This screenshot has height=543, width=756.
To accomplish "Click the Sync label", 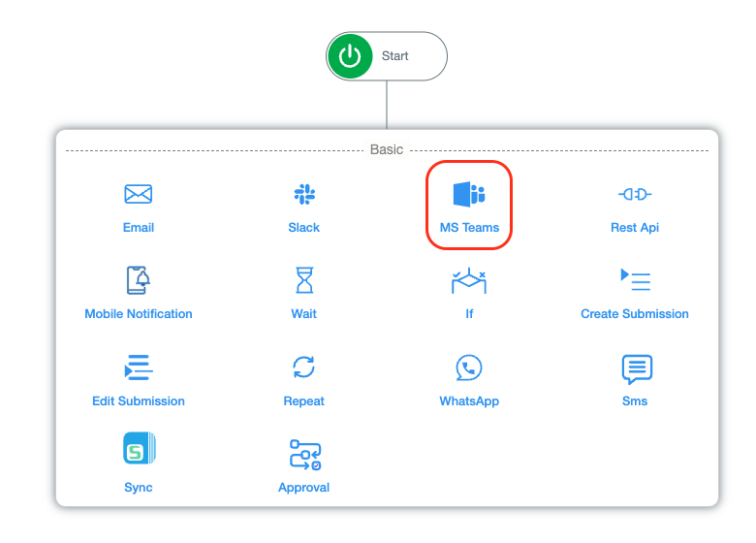I will [139, 488].
